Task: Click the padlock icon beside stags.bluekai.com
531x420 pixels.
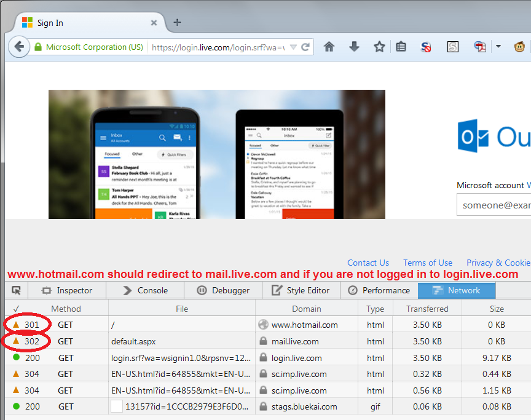Action: [263, 406]
